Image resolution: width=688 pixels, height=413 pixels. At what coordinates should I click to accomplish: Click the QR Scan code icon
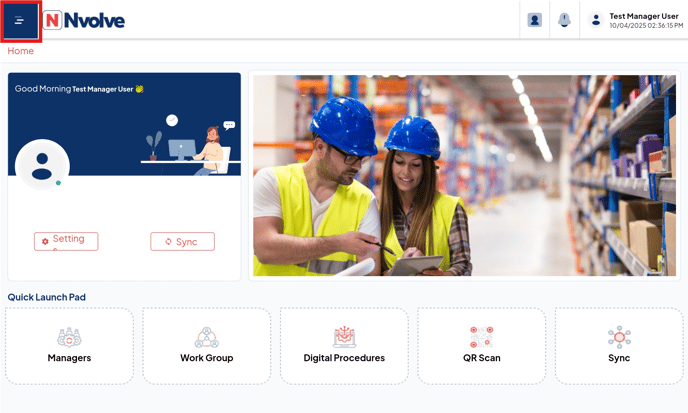[482, 337]
